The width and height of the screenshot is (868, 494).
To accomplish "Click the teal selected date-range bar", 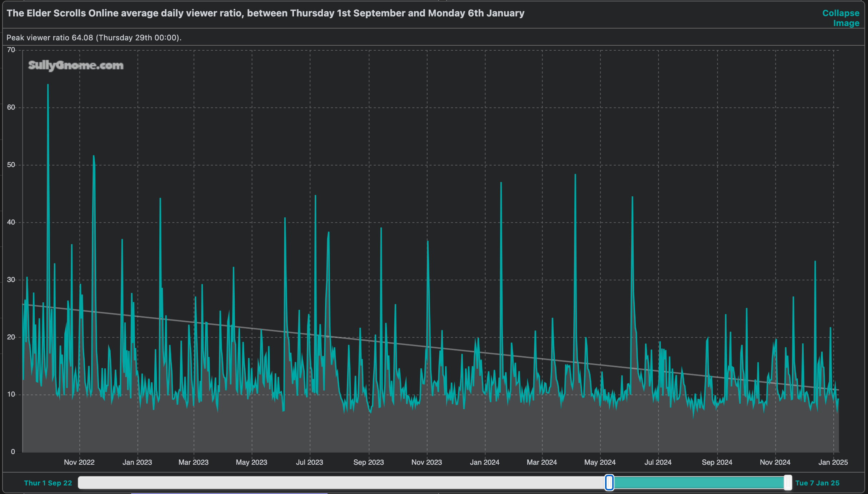I will pyautogui.click(x=698, y=483).
